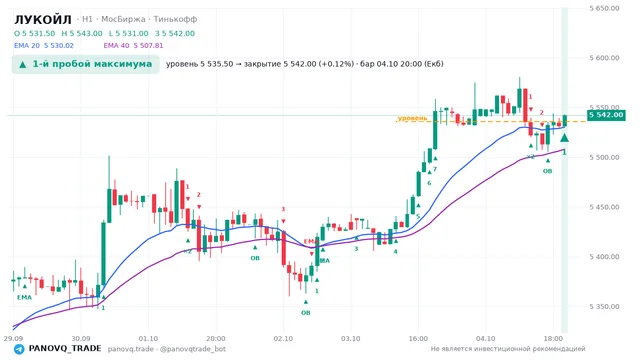Click the 16:00 time axis label
The height and width of the screenshot is (360, 640).
coord(418,339)
